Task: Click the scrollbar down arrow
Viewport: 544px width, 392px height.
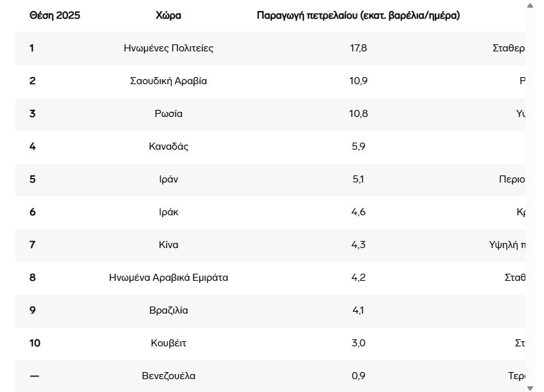Action: pos(530,388)
